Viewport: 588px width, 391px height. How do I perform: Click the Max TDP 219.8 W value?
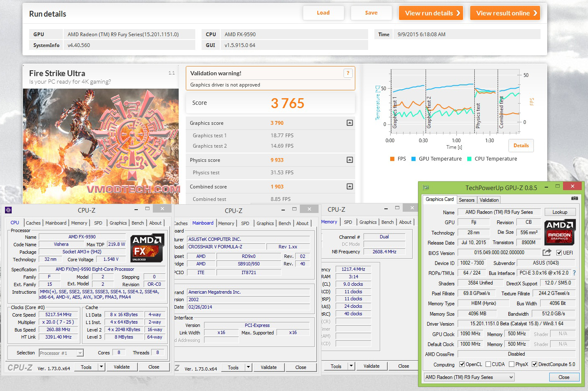117,244
